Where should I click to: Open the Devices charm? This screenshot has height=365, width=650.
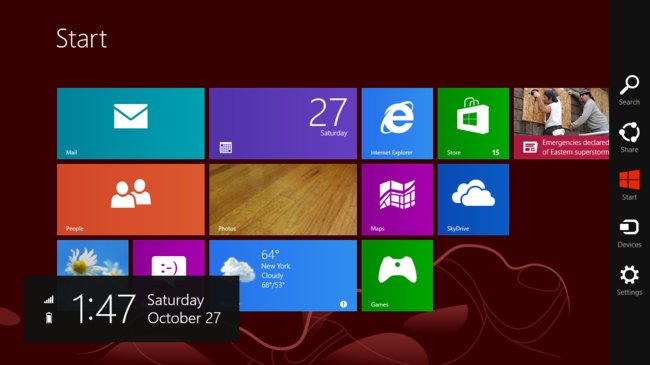(629, 233)
